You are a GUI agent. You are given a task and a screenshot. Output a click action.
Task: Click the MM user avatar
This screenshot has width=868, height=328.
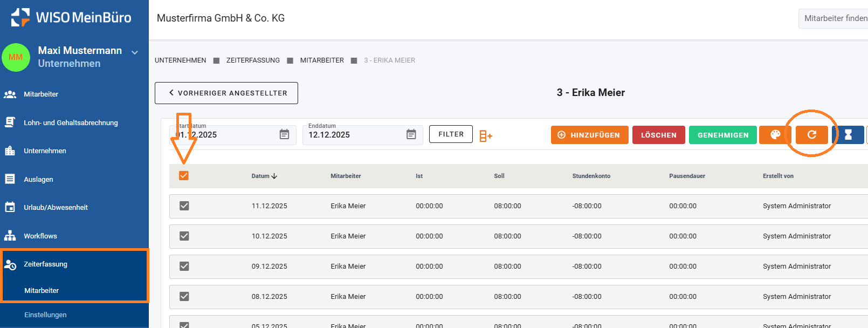click(16, 57)
